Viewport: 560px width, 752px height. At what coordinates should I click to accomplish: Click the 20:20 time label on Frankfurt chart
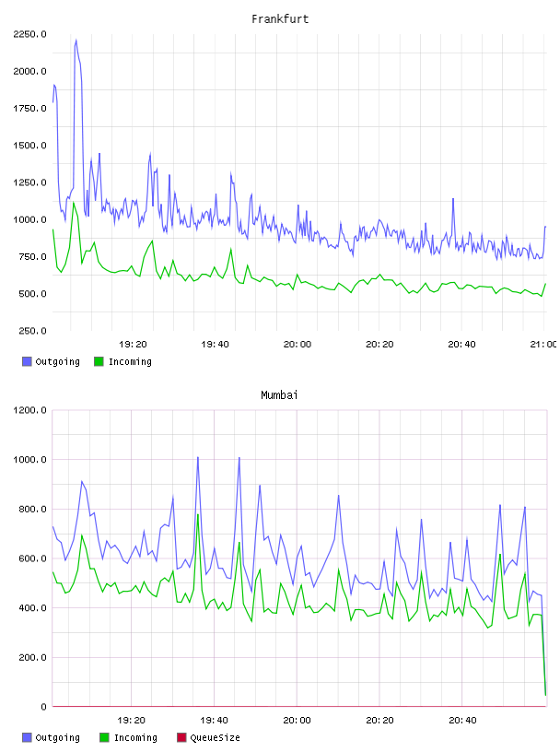(x=379, y=345)
